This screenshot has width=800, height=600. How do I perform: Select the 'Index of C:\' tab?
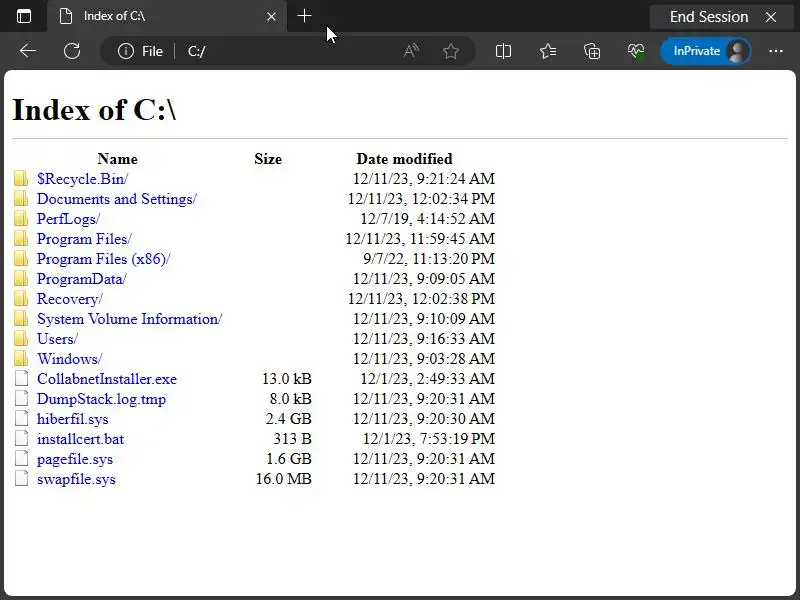[x=160, y=16]
